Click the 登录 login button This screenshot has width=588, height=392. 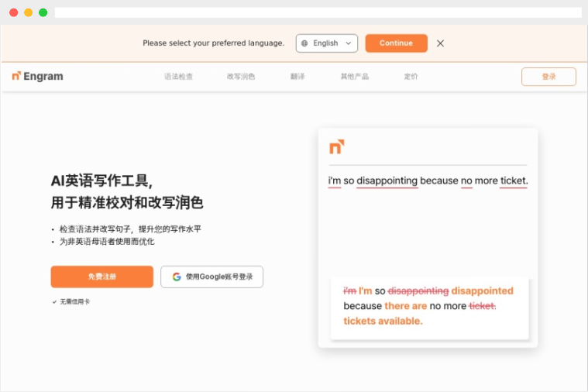548,77
